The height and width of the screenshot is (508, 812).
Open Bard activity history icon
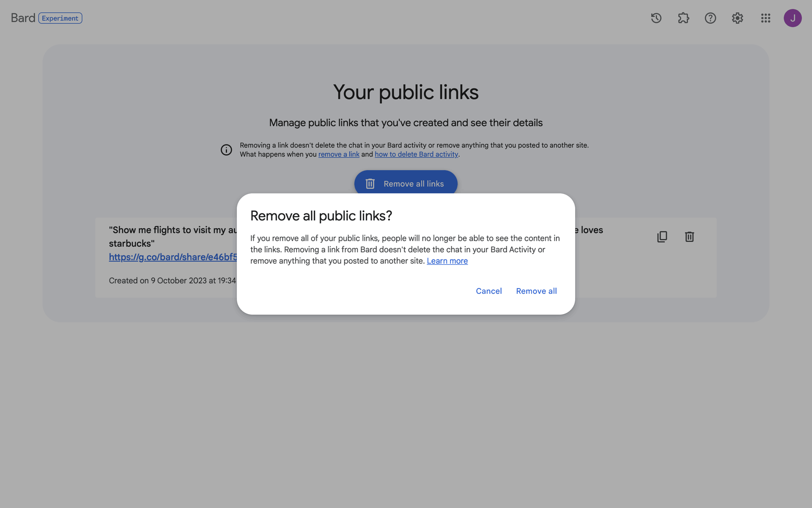click(656, 18)
